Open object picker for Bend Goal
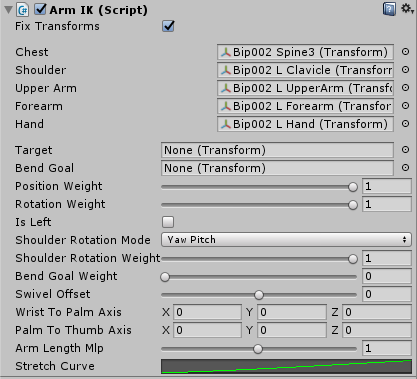 click(405, 168)
